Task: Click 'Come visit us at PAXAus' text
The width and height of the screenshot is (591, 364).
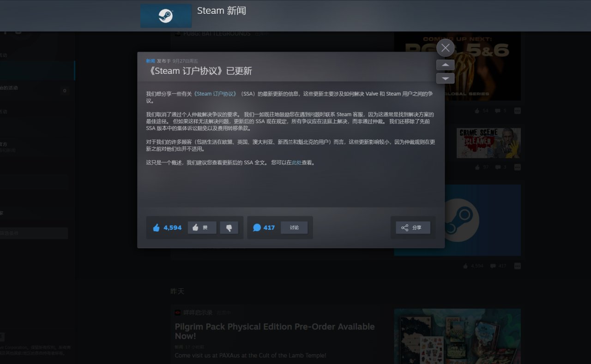Action: click(x=250, y=356)
